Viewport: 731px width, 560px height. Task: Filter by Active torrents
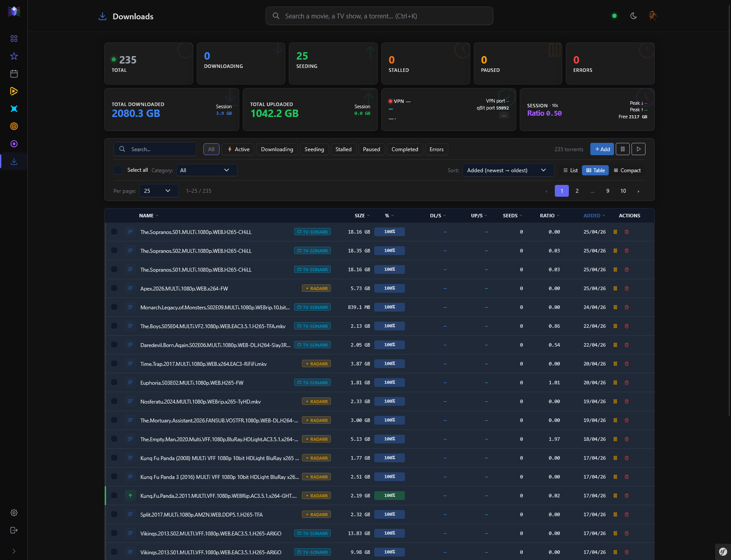pos(238,149)
